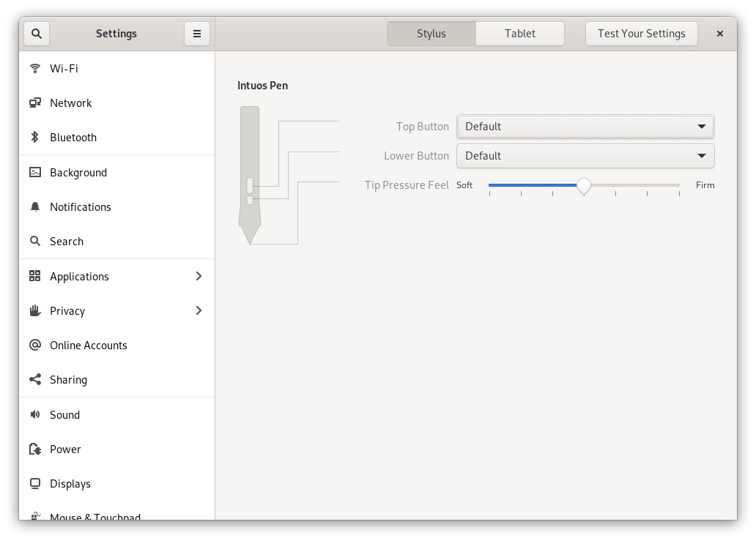Click the Power plug icon

click(34, 449)
